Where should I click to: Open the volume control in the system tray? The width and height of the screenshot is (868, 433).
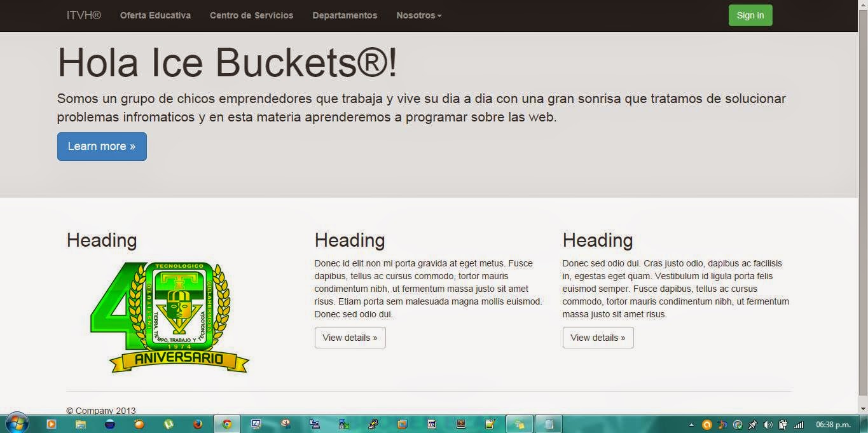768,423
